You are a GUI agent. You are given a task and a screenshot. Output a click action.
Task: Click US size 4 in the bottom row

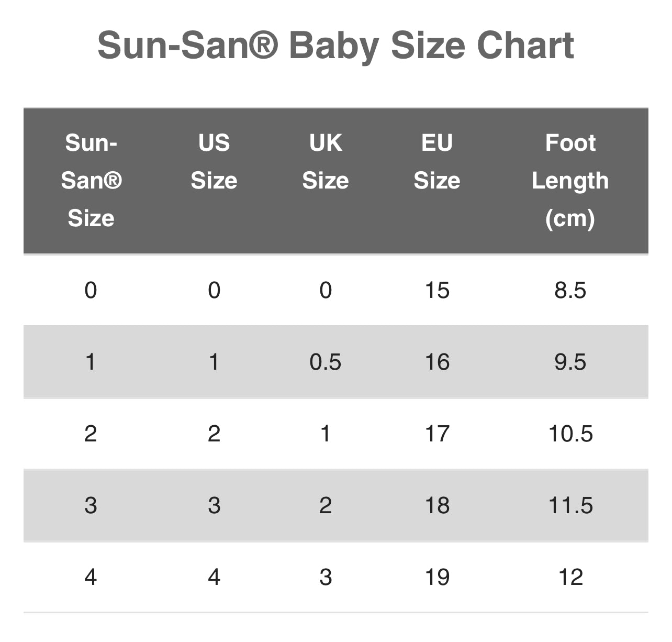pos(214,577)
